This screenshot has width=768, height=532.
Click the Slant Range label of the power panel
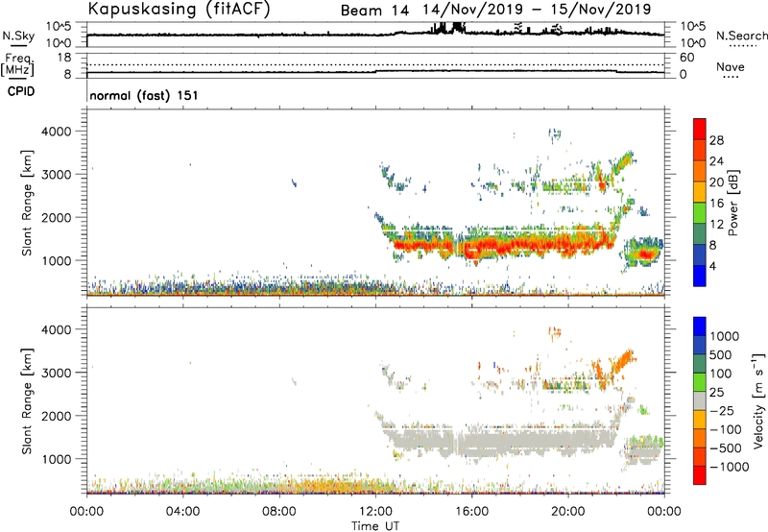point(28,203)
